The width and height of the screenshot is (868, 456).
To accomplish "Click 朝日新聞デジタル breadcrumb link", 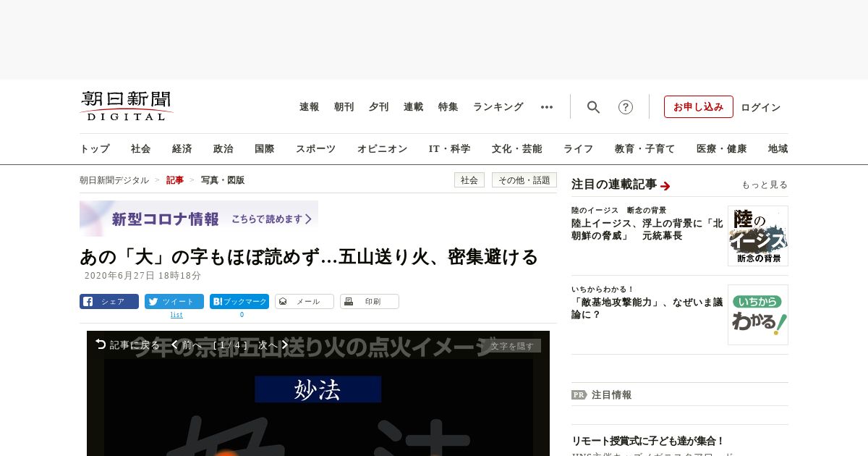I will pyautogui.click(x=114, y=180).
